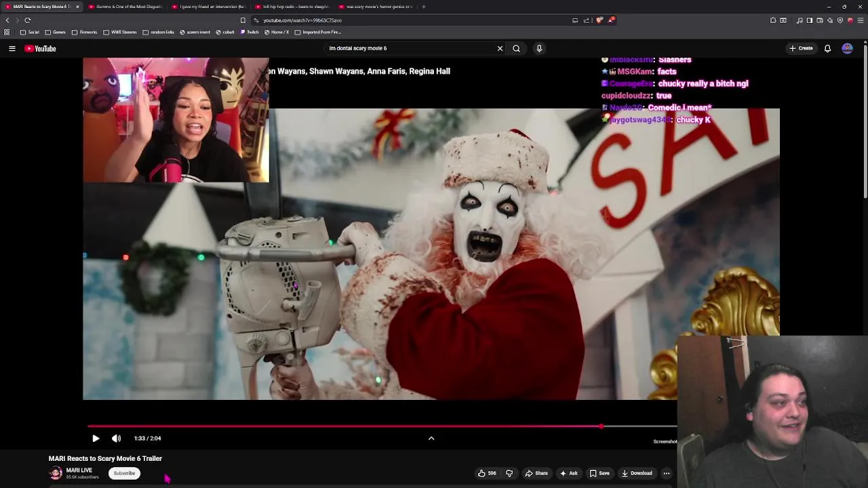Expand the chevron under the player

(431, 439)
